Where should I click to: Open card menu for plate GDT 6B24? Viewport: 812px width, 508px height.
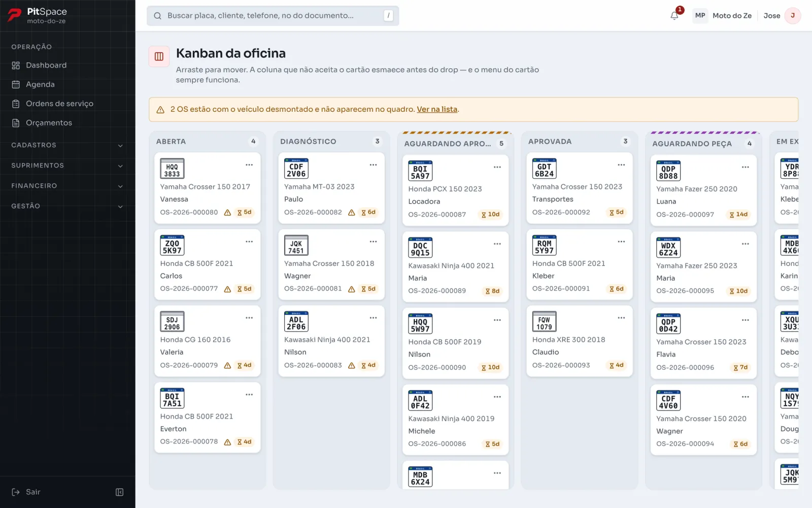click(x=621, y=165)
